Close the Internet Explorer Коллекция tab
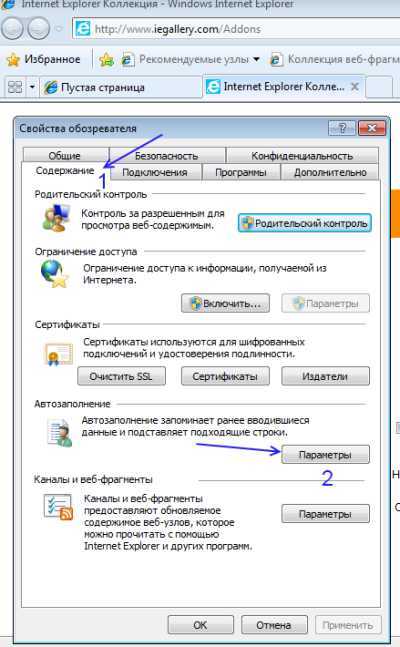 (x=354, y=87)
